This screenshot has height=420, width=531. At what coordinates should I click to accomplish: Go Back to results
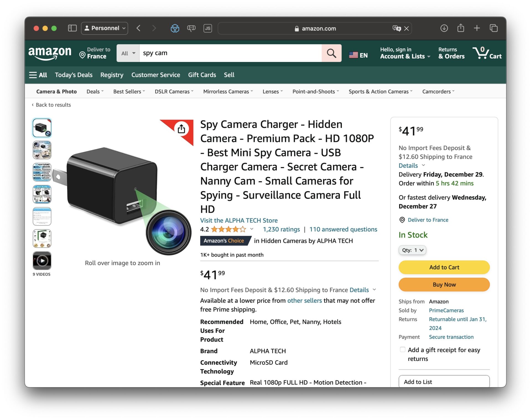point(51,105)
